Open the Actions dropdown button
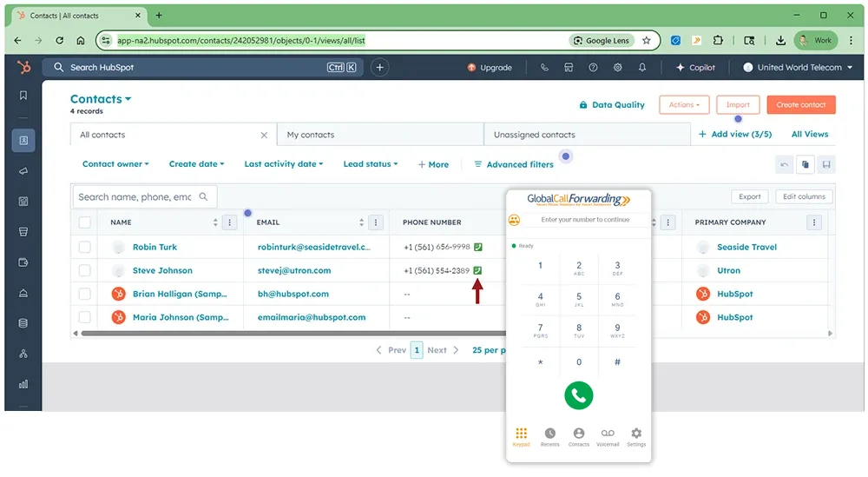868x477 pixels. coord(684,105)
